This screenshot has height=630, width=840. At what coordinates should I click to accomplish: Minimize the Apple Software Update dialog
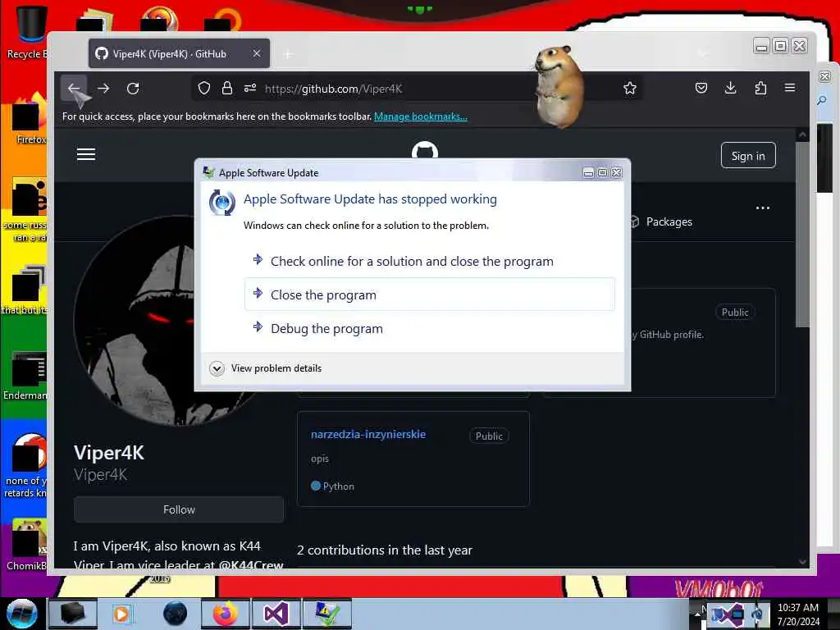tap(588, 172)
